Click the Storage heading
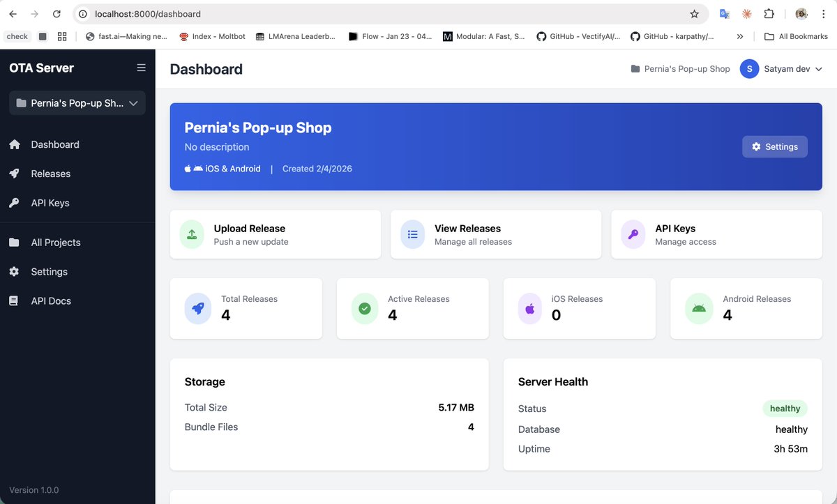This screenshot has width=837, height=504. click(x=205, y=382)
